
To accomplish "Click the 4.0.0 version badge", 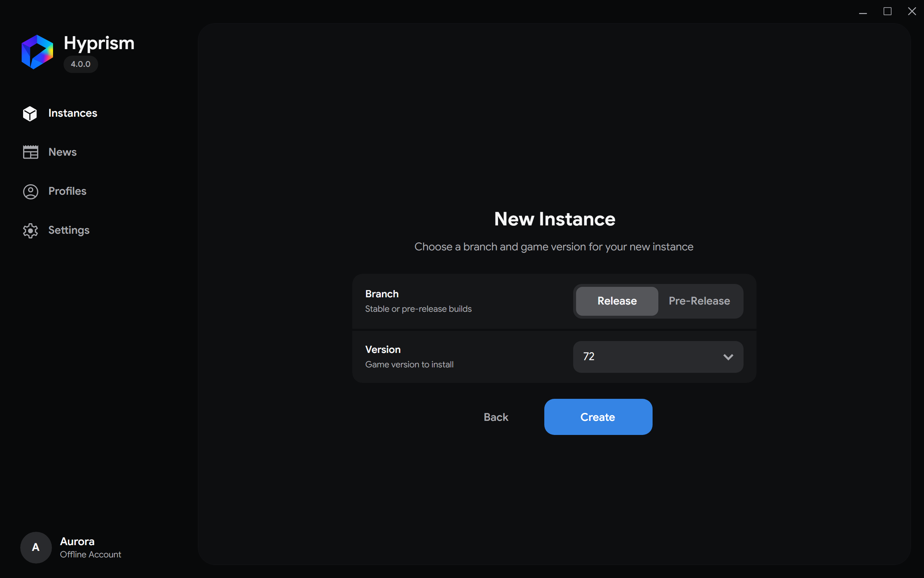I will (80, 64).
